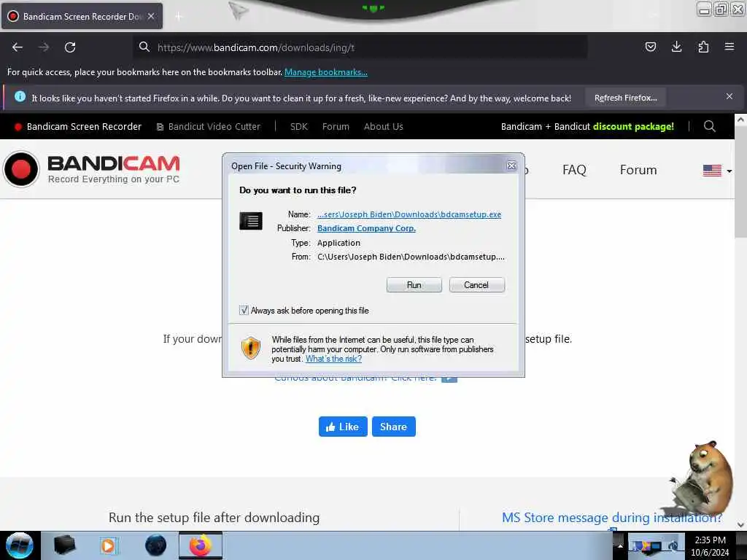
Task: Open a new tab with plus button
Action: (179, 17)
